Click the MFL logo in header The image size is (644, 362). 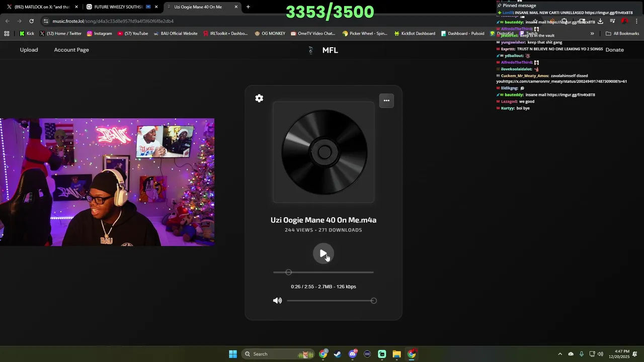pyautogui.click(x=324, y=50)
